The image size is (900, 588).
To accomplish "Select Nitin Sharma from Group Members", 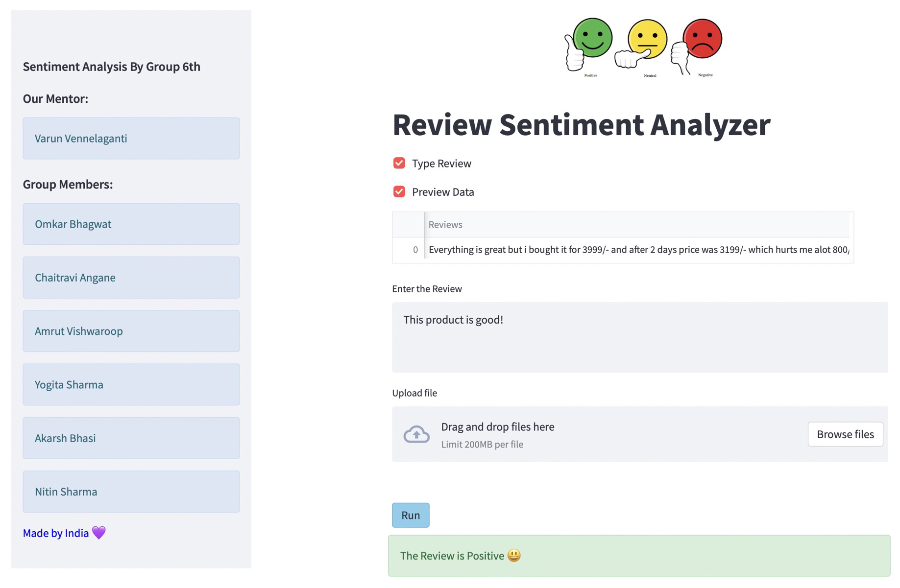I will [x=130, y=492].
